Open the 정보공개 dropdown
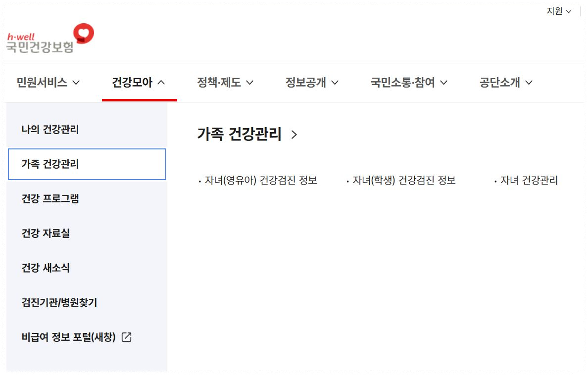588x375 pixels. coord(311,83)
